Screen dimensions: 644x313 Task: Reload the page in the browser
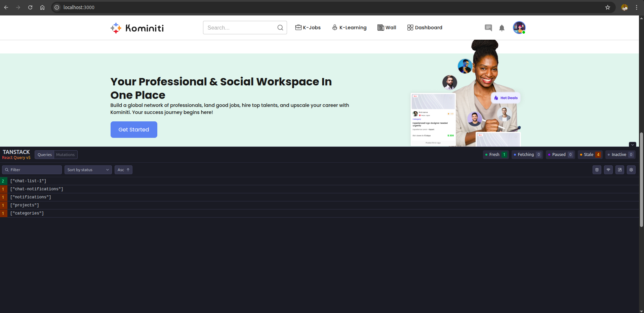[30, 7]
